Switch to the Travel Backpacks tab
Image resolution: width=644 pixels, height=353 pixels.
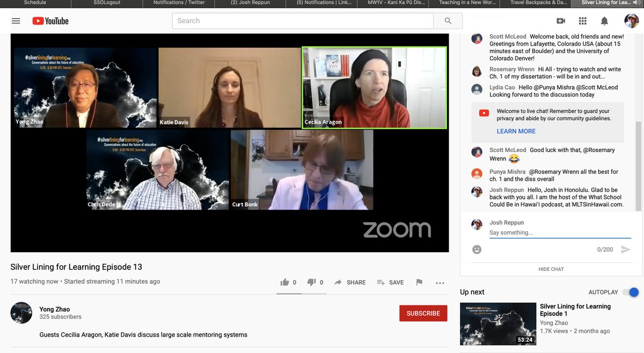click(x=536, y=3)
